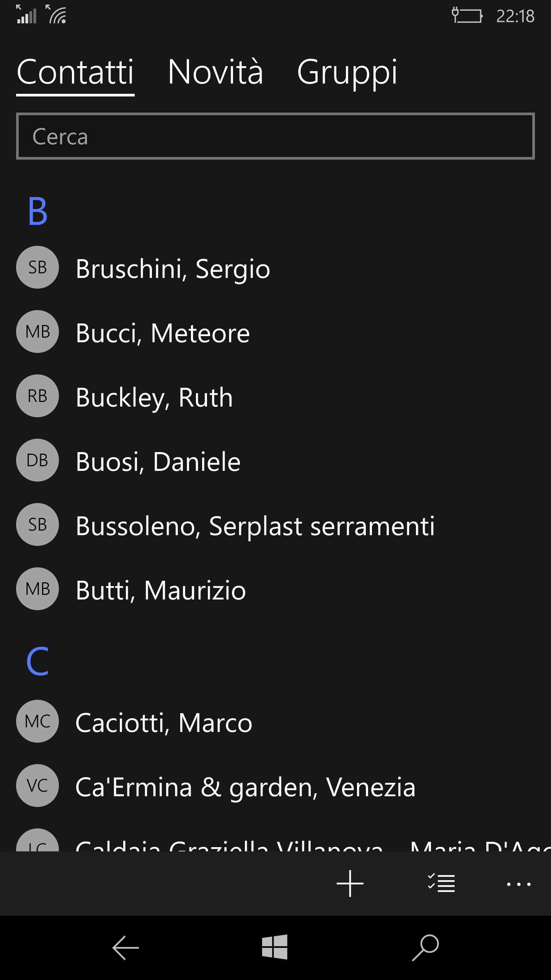Screen dimensions: 551x980
Task: Tap the MC avatar for Caciotti, Marco
Action: [37, 721]
